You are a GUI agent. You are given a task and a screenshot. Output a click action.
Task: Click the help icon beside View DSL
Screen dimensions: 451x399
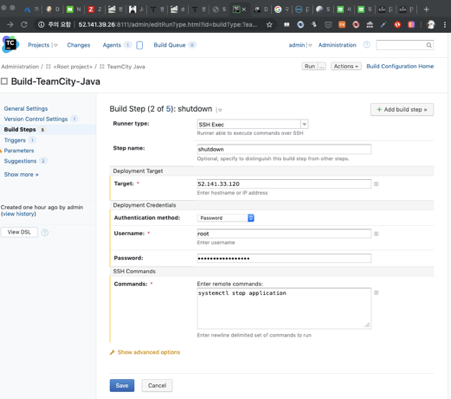(45, 232)
